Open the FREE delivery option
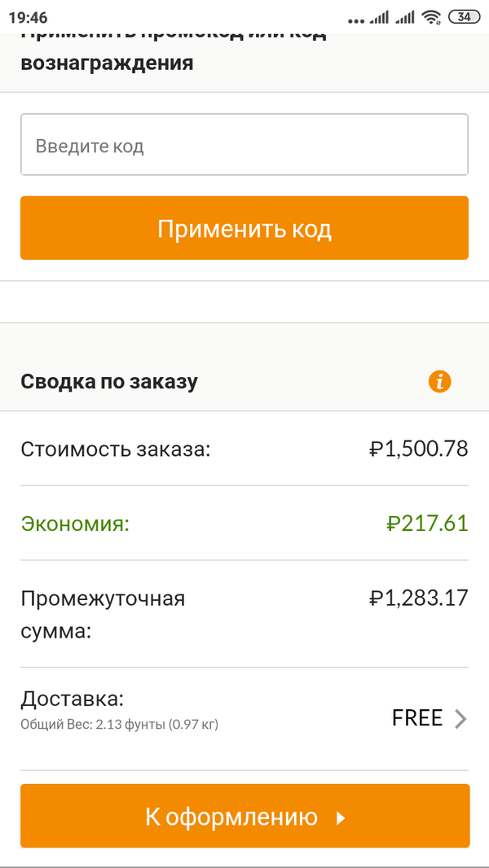 click(x=416, y=718)
